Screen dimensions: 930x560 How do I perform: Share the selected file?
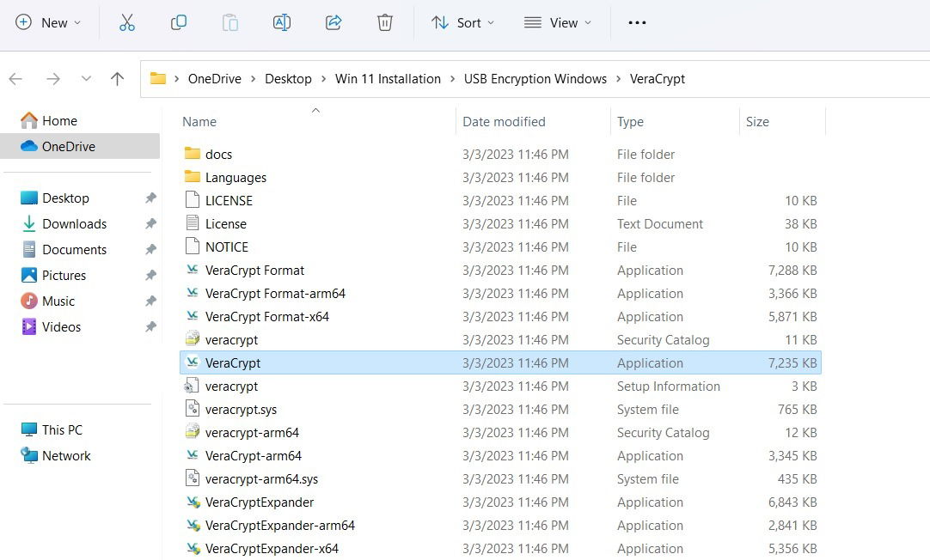point(333,22)
